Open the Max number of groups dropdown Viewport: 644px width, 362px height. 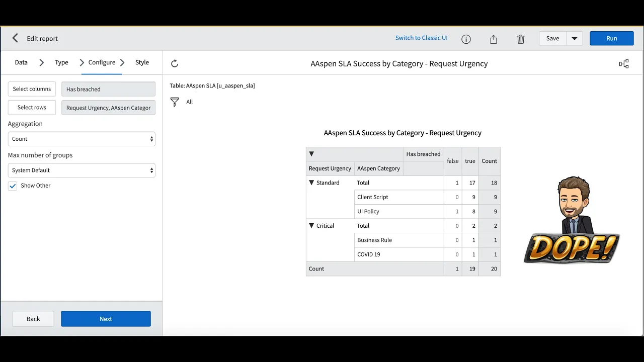[x=81, y=170]
